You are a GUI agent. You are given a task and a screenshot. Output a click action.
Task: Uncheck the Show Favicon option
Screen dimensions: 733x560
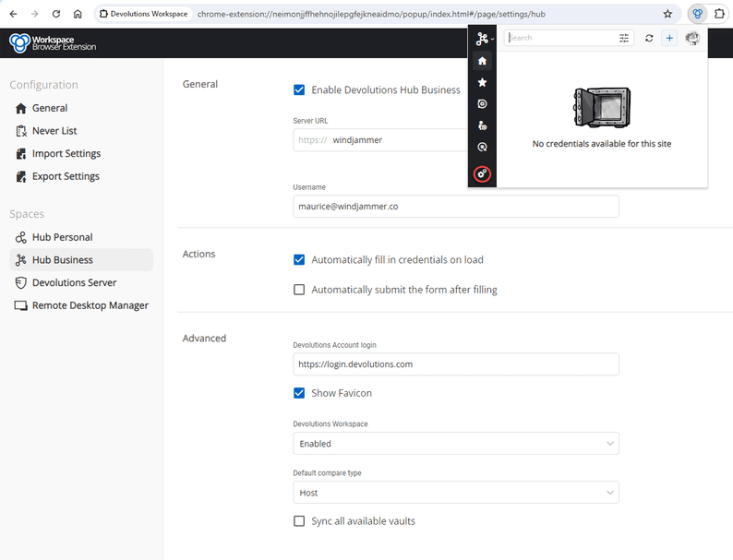click(299, 393)
